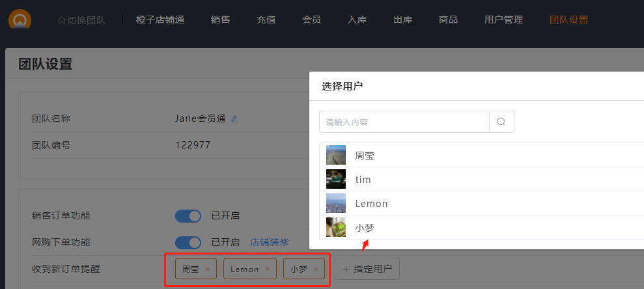Toggle the 销售订单功能 switch
The image size is (644, 289).
188,216
